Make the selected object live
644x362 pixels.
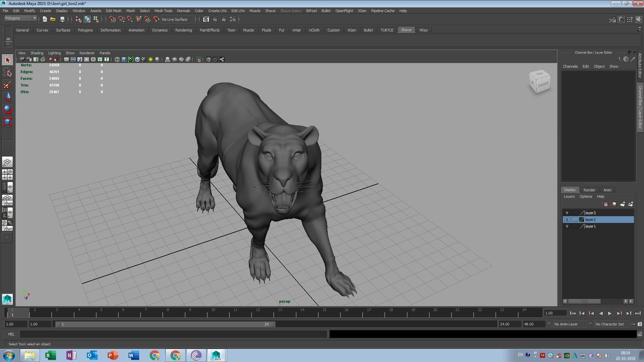[156, 19]
